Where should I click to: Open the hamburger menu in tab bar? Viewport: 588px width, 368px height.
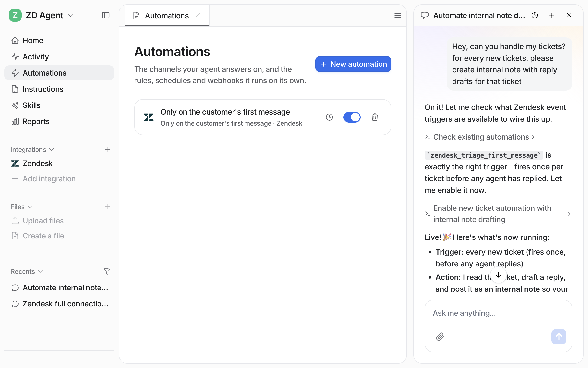pyautogui.click(x=398, y=16)
